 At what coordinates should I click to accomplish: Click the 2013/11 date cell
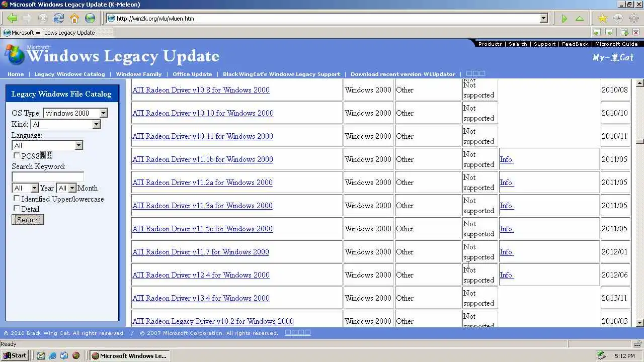click(x=615, y=298)
